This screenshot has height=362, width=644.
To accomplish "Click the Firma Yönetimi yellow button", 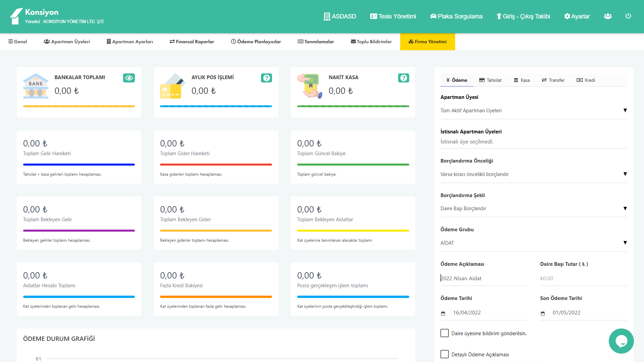I will pos(427,42).
